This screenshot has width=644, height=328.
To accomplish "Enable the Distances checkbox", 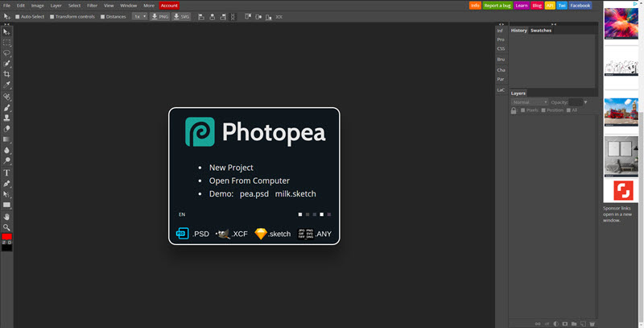I will tap(103, 17).
